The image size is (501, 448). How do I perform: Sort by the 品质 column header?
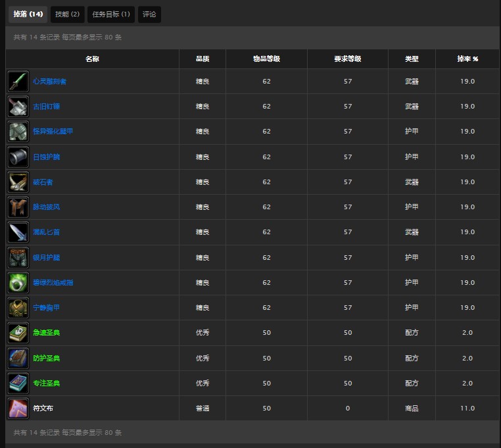click(x=202, y=59)
